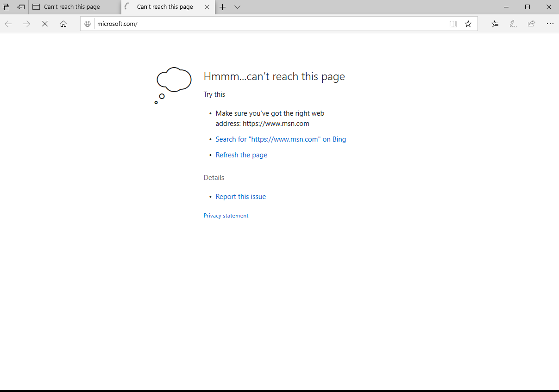559x392 pixels.
Task: Show tab previews with the chevron
Action: (237, 7)
